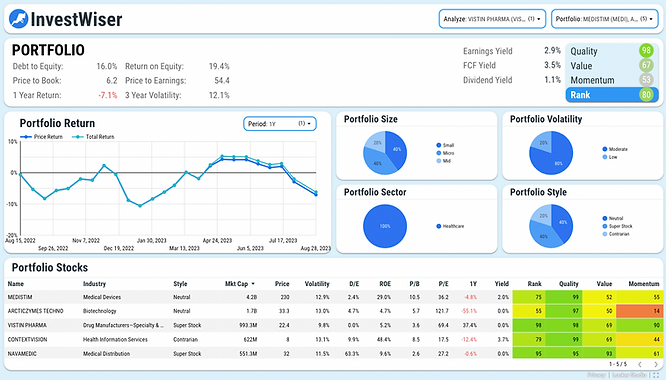Select the highlighted Rank score row
This screenshot has height=380, width=666.
(x=612, y=95)
